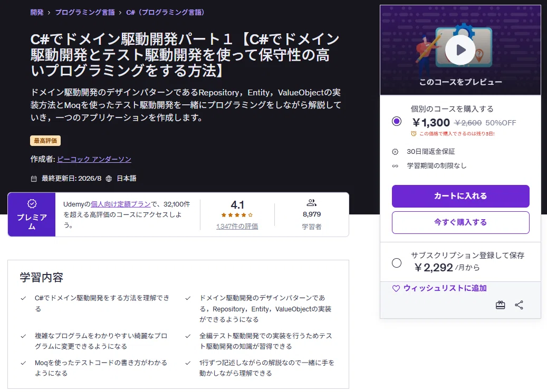Screen dimensions: 547x392
Task: Click the 1行ずつ記述しながら learning item
Action: [x=267, y=368]
